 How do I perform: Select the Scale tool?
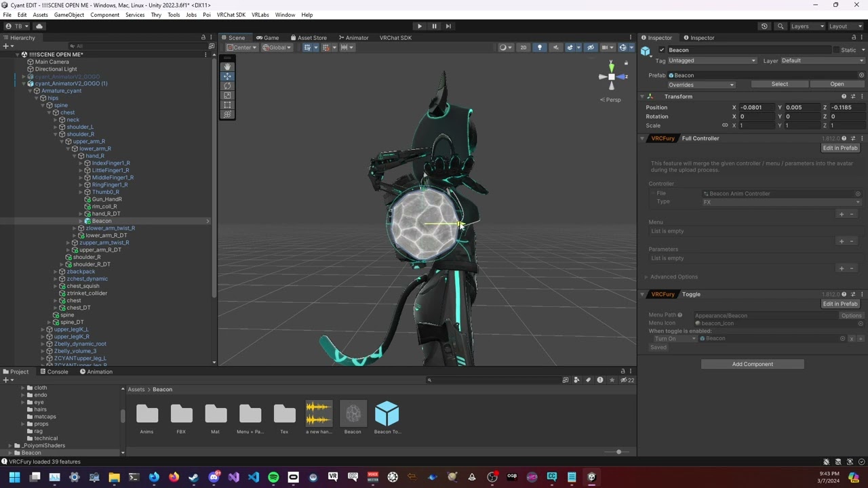[x=227, y=96]
